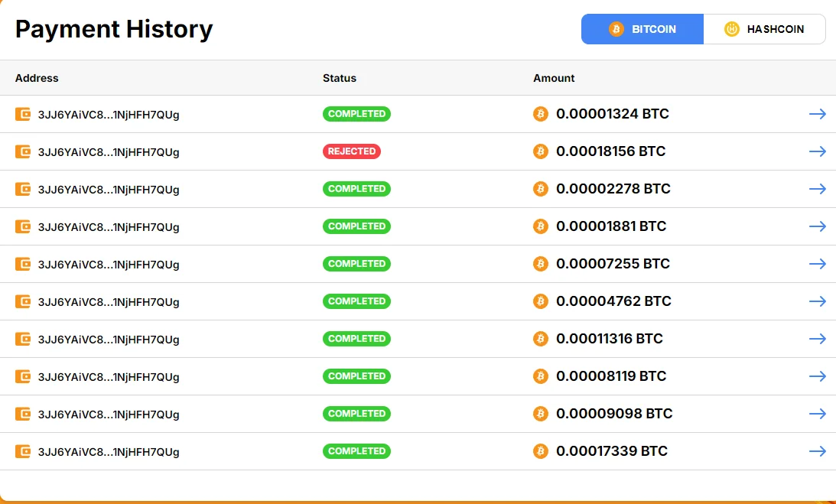Image resolution: width=836 pixels, height=504 pixels.
Task: Open details arrow for 0.00001881 BTC payment
Action: 818,226
